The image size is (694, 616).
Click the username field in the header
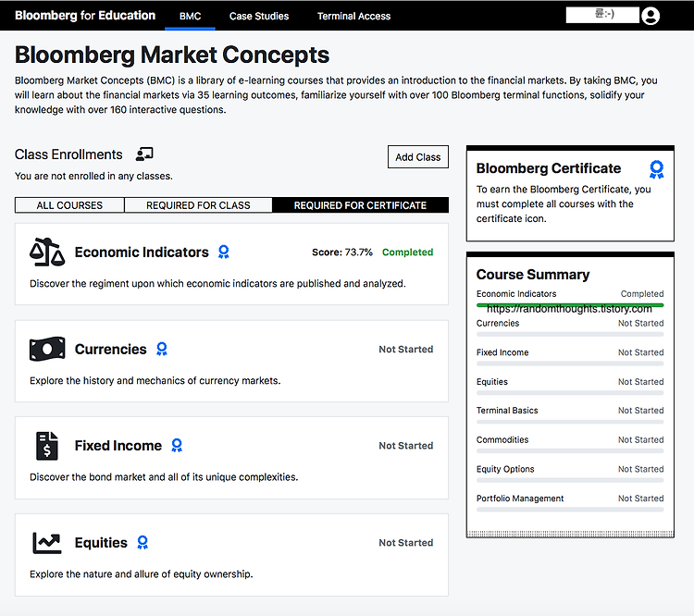(602, 15)
